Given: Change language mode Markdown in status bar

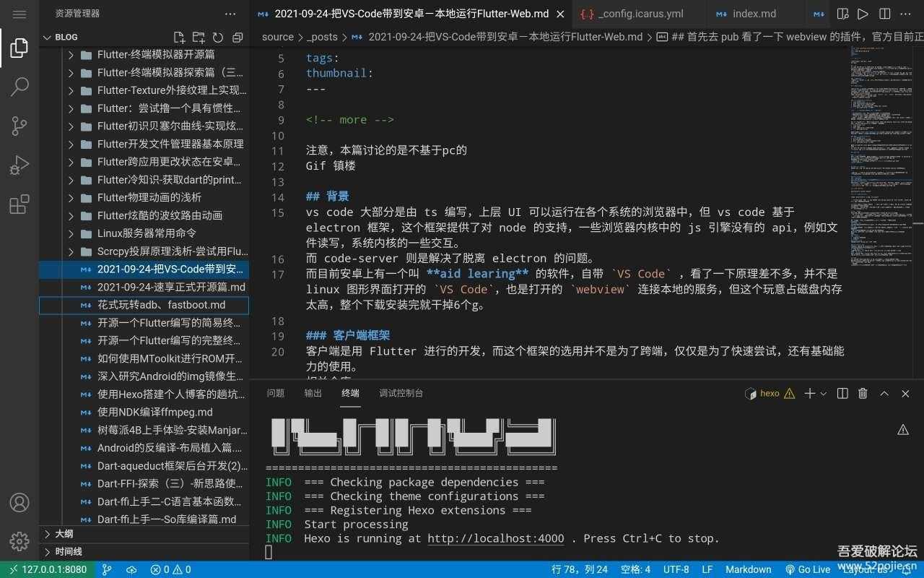Looking at the screenshot, I should (x=748, y=569).
